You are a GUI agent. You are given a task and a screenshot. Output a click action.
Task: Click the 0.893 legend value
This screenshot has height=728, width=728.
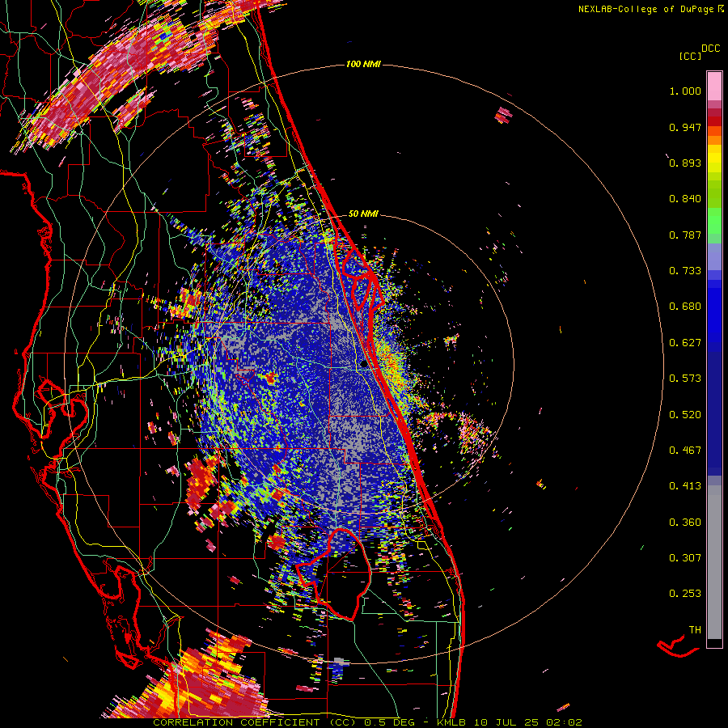[685, 163]
